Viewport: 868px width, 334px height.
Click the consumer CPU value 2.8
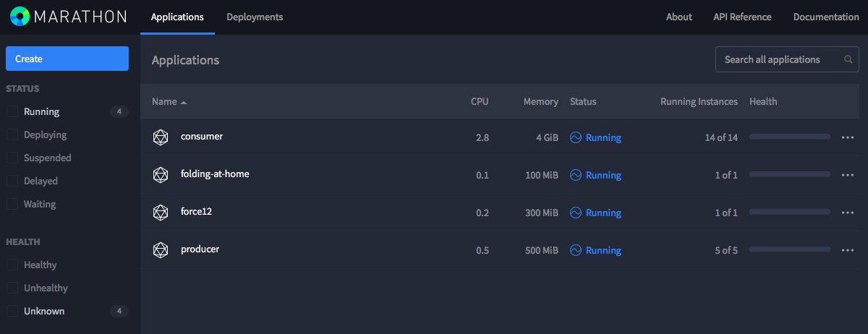coord(482,137)
